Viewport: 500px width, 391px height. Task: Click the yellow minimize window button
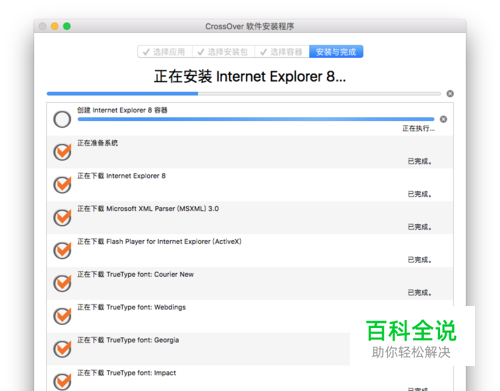(x=55, y=26)
